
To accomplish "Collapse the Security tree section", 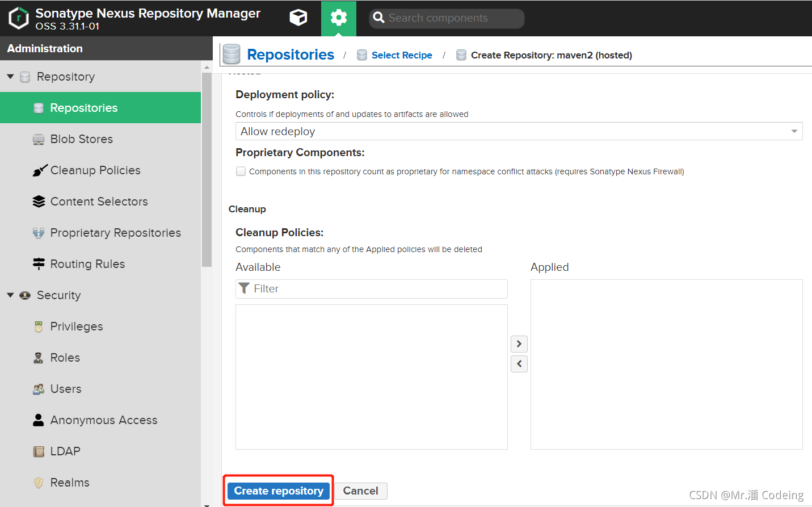I will point(10,295).
